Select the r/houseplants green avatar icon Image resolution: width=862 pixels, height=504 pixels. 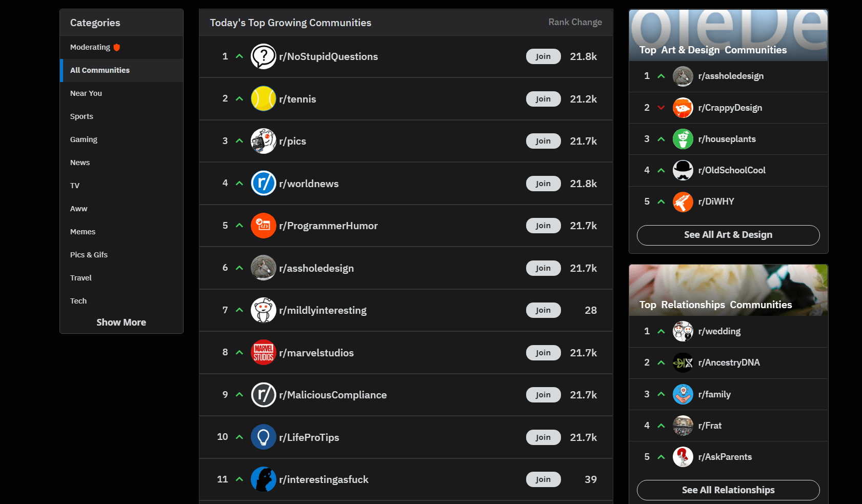(683, 139)
